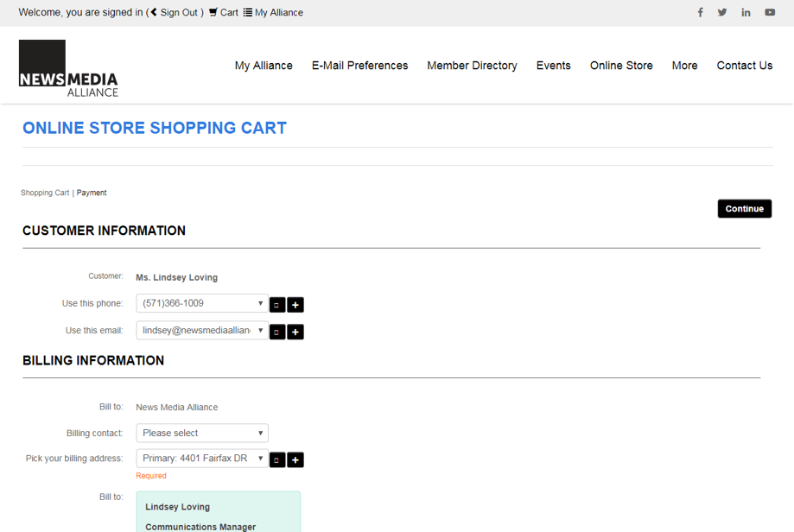The image size is (794, 532).
Task: Open the E-Mail Preferences menu item
Action: (x=360, y=66)
